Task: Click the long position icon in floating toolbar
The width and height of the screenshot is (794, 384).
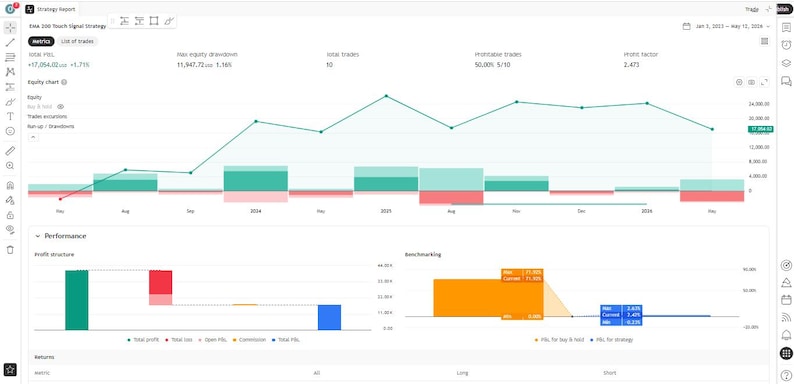Action: coord(124,21)
